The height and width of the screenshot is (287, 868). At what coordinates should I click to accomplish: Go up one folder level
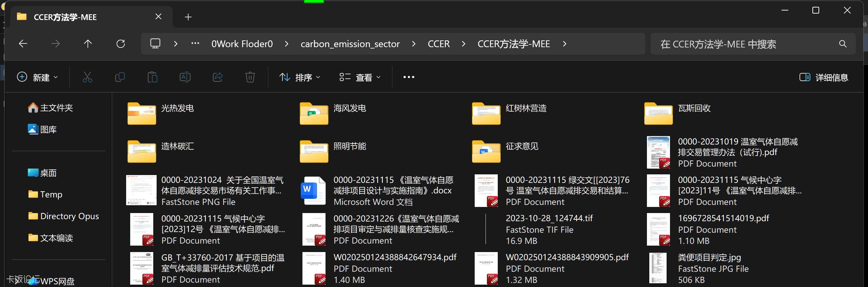(88, 44)
